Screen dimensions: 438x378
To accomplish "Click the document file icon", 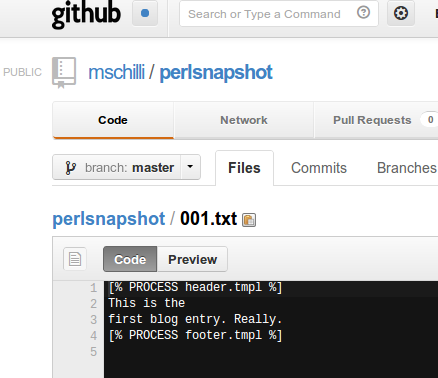I will pos(75,259).
